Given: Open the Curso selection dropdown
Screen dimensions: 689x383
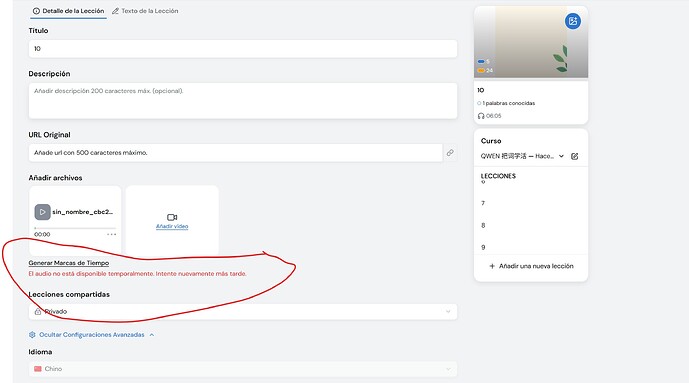Looking at the screenshot, I should [522, 156].
